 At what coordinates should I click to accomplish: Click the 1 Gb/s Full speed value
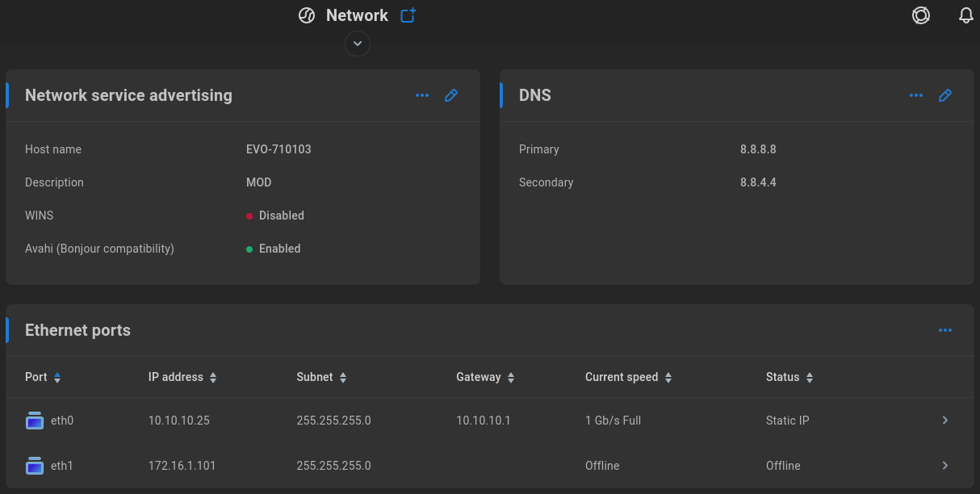coord(614,421)
